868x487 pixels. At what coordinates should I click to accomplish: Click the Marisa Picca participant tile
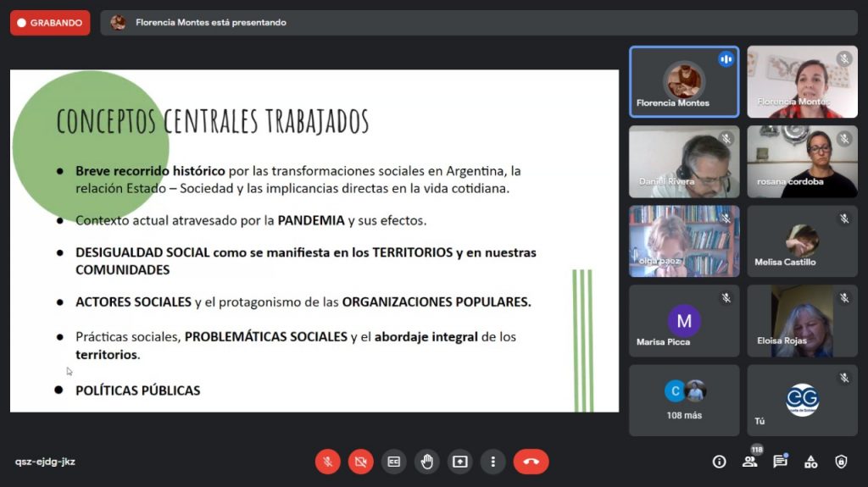(x=684, y=321)
